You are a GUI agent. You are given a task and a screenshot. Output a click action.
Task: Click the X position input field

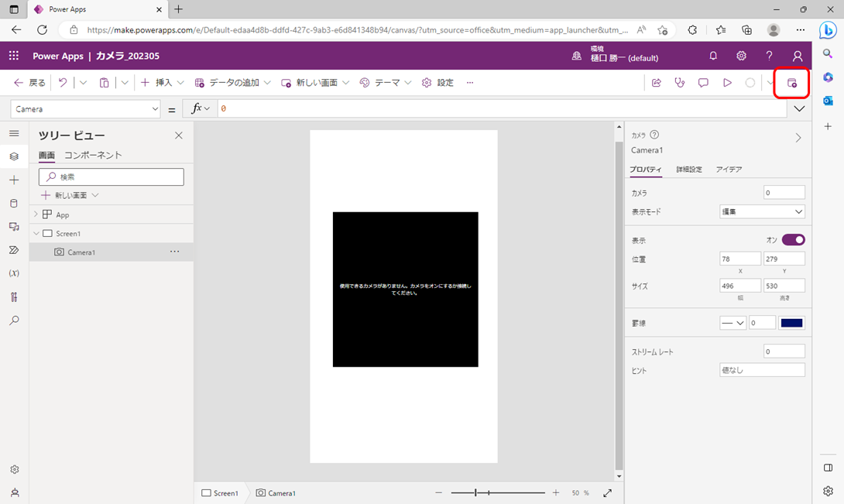[x=740, y=259]
